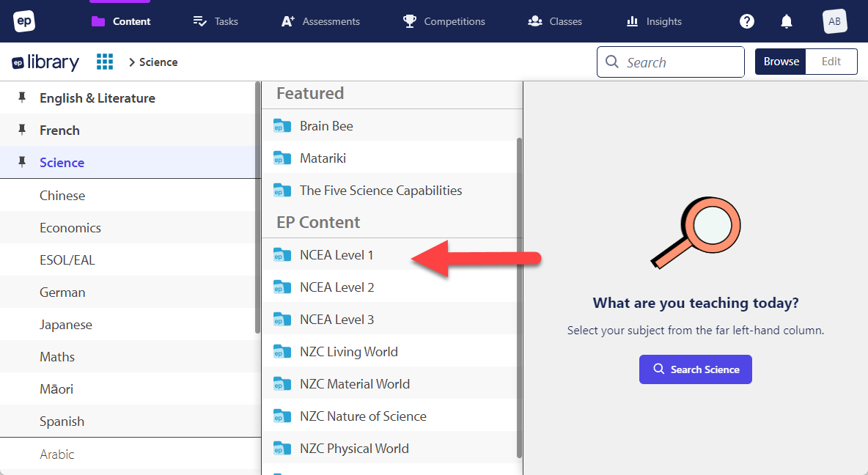
Task: Open the Matariki folder icon
Action: [x=282, y=158]
